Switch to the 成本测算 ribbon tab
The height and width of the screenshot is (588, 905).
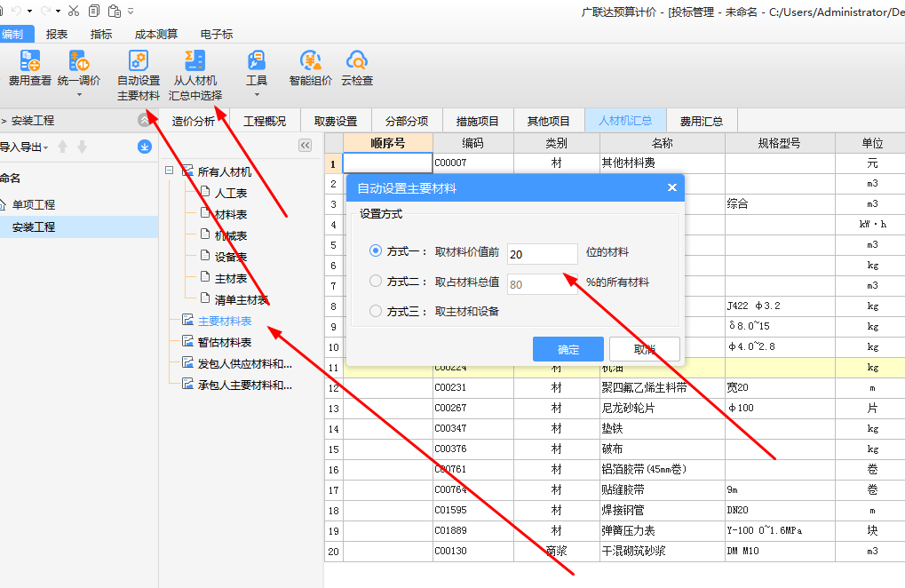(x=155, y=34)
